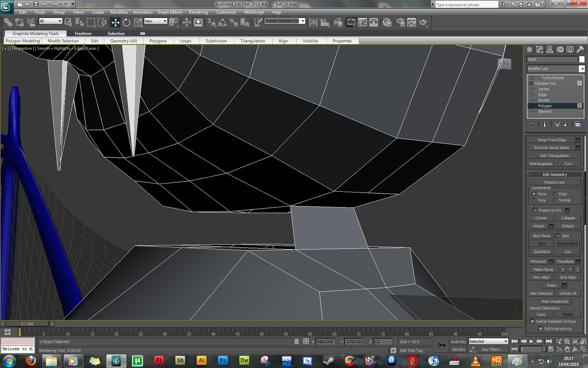Open the Modifier List dropdown
Viewport: 588px width, 368px height.
581,69
